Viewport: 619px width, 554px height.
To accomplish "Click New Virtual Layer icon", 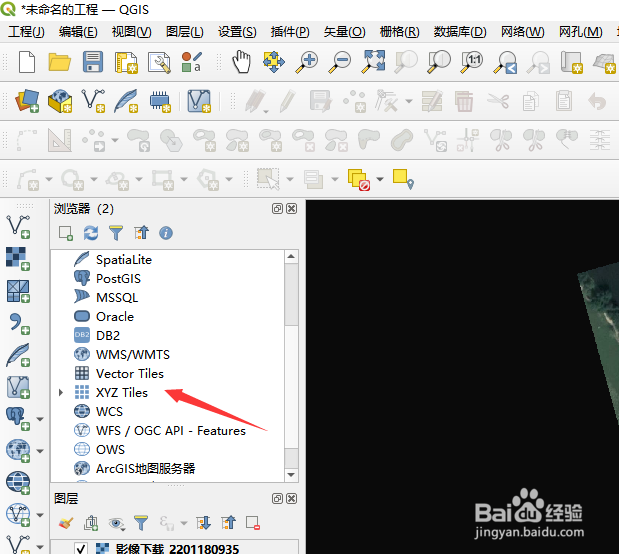I will pos(199,101).
